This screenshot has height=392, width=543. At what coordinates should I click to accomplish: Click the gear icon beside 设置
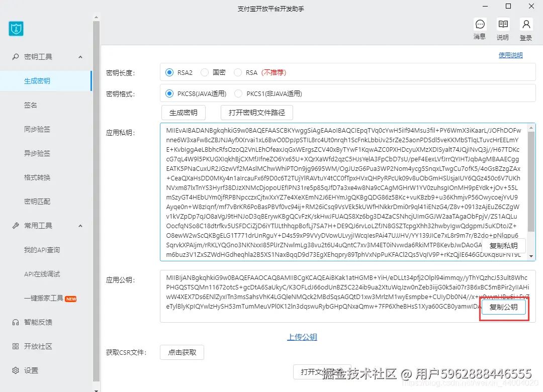pos(15,370)
